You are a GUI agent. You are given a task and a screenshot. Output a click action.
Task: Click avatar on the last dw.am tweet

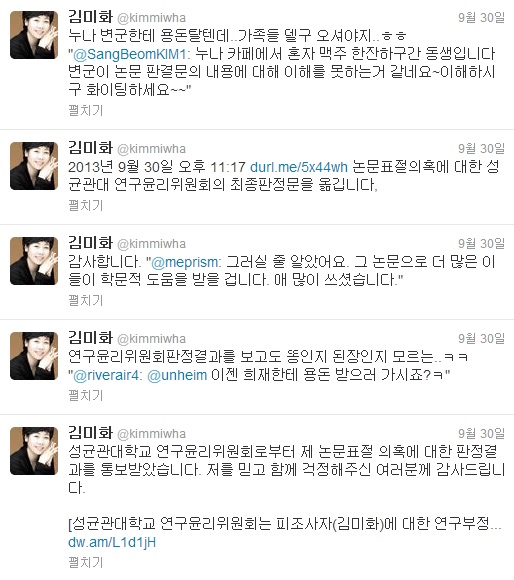coord(34,451)
